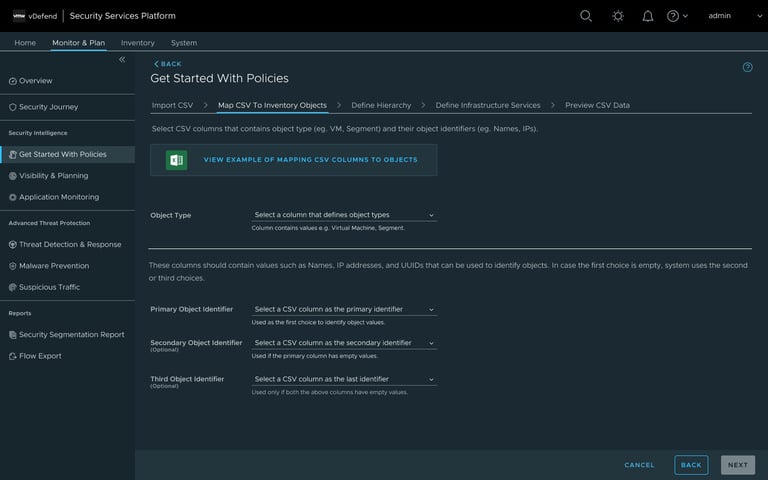Click the green spreadsheet CSV example icon
Viewport: 768px width, 480px height.
(x=177, y=160)
